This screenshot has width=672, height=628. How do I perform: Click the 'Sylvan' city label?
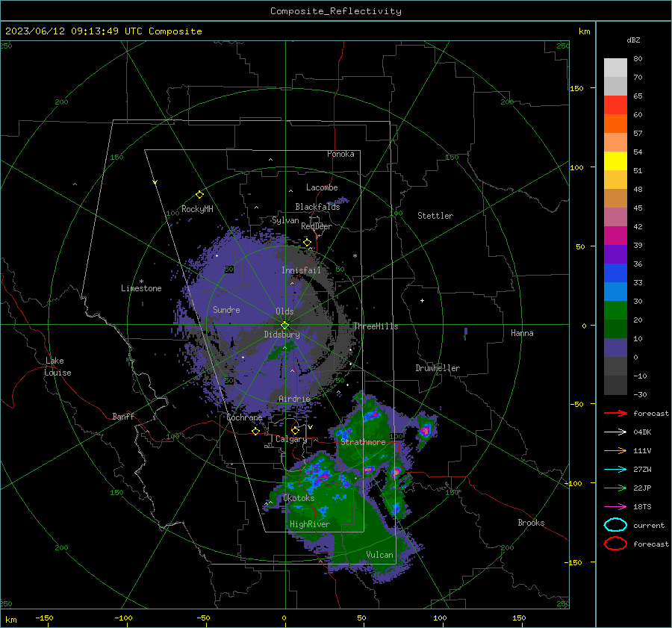click(285, 220)
